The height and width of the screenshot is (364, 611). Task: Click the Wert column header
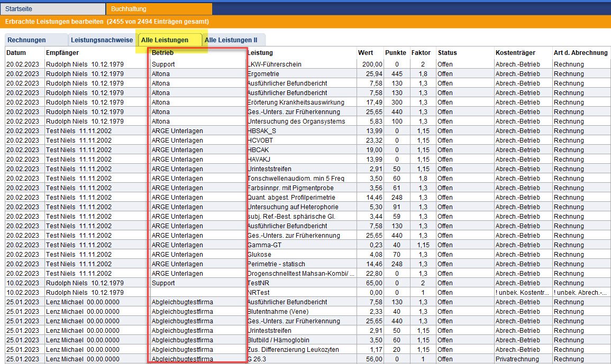tap(365, 53)
